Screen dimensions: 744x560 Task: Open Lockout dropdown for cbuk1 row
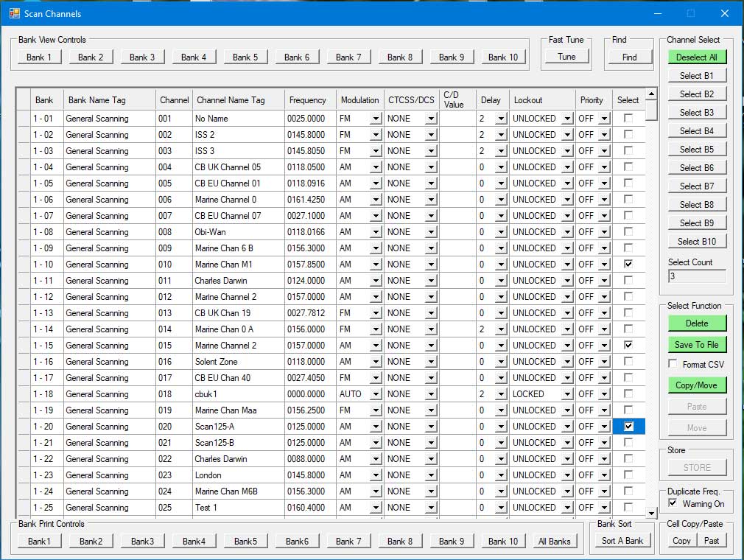[x=567, y=394]
